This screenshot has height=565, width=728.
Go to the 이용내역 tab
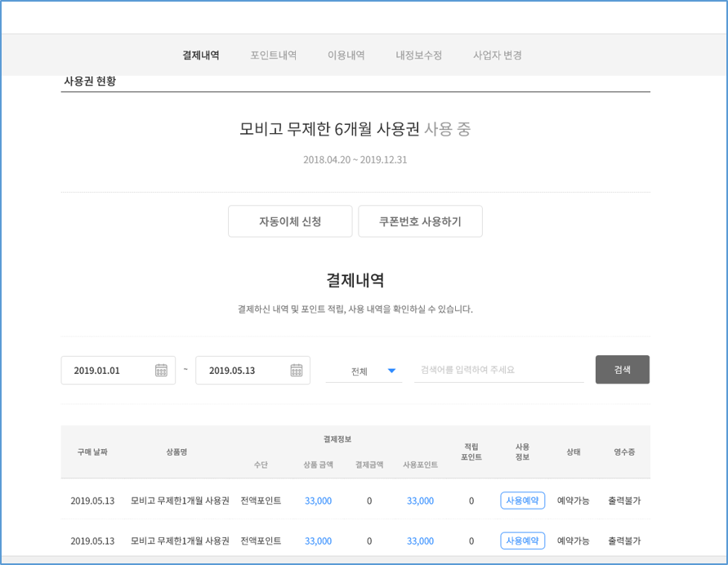click(346, 56)
